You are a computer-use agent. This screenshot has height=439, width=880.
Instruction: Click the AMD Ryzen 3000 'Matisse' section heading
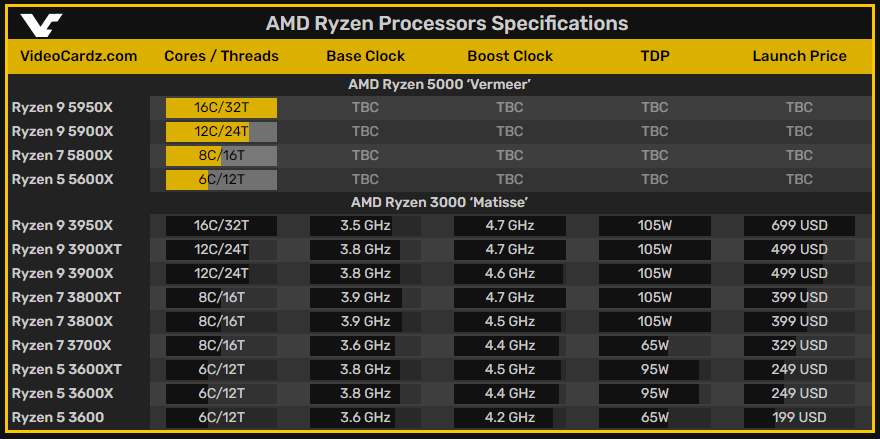[x=439, y=202]
